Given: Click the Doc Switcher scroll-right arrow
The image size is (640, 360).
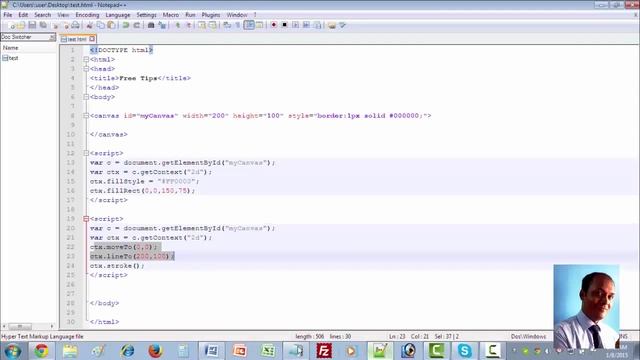Looking at the screenshot, I should click(x=52, y=326).
